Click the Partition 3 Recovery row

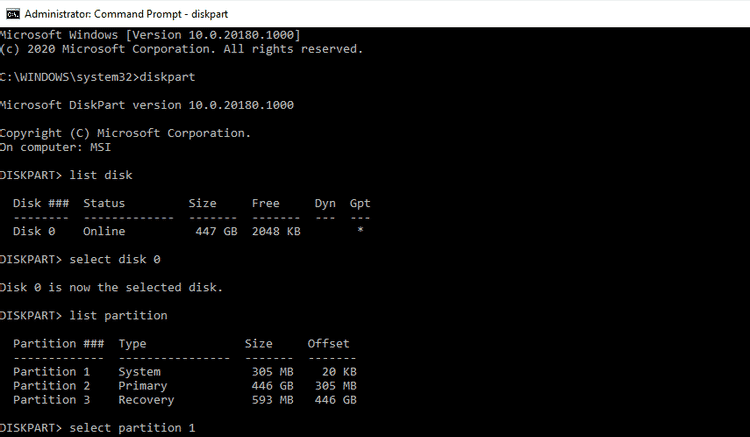[184, 400]
